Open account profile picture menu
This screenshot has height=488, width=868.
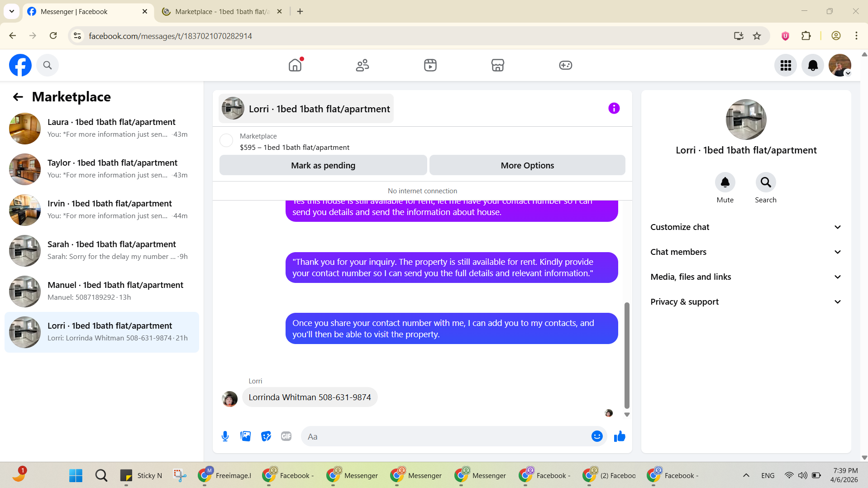[840, 66]
